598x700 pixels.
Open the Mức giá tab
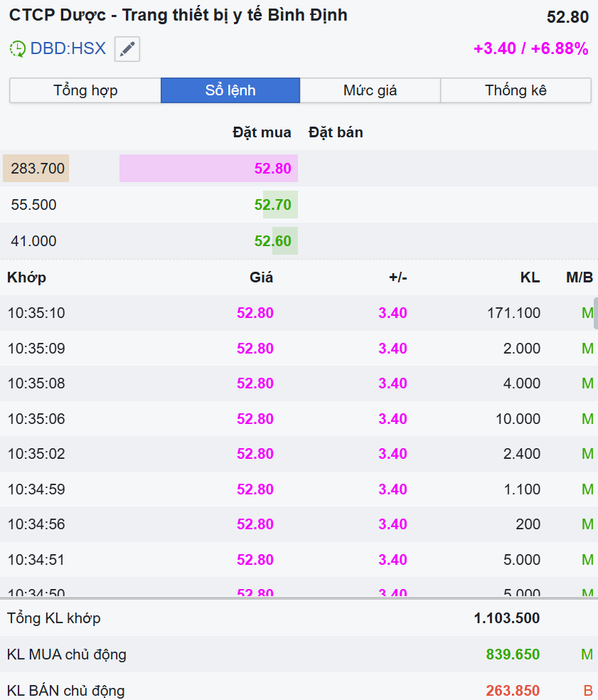370,90
